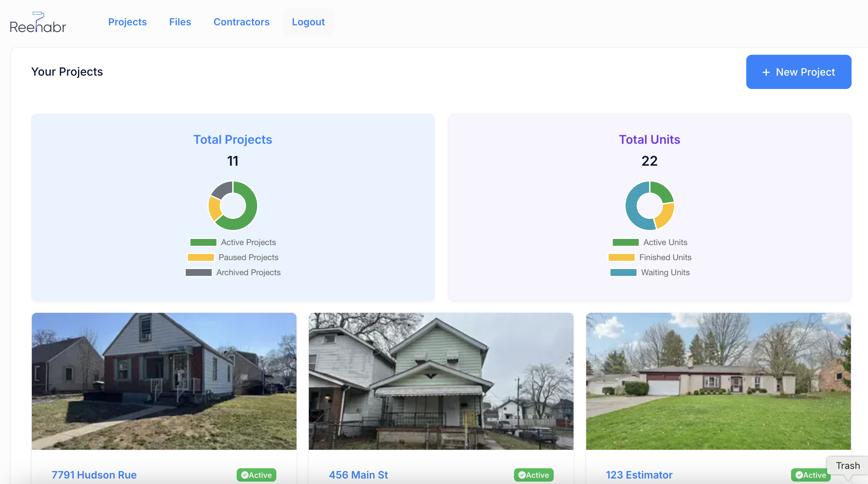Click the Active badge on 123 Estimator
This screenshot has width=868, height=484.
pyautogui.click(x=811, y=475)
